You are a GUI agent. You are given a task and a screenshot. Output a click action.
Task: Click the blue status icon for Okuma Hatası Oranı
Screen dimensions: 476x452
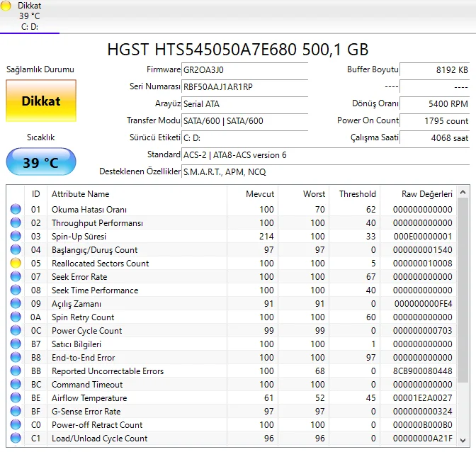(x=16, y=210)
